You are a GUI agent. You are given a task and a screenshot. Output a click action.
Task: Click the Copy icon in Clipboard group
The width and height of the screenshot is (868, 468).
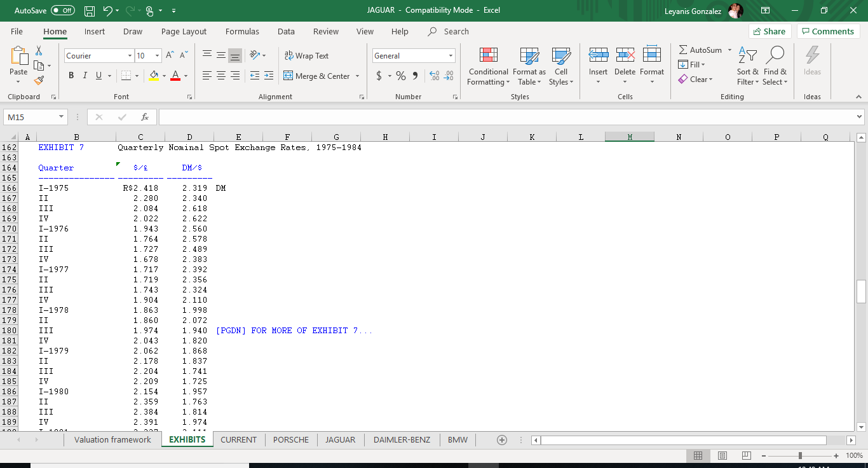(39, 65)
